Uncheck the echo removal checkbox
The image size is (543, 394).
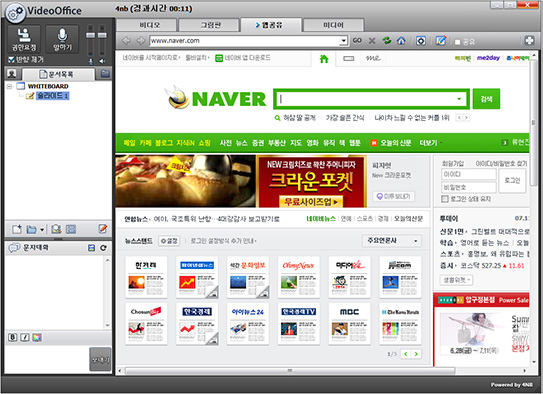(x=11, y=60)
